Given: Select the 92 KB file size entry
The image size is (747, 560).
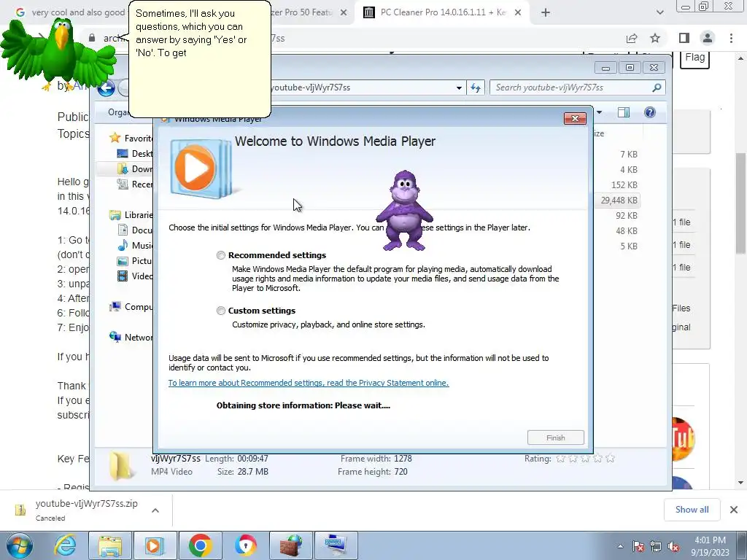Looking at the screenshot, I should (x=626, y=216).
